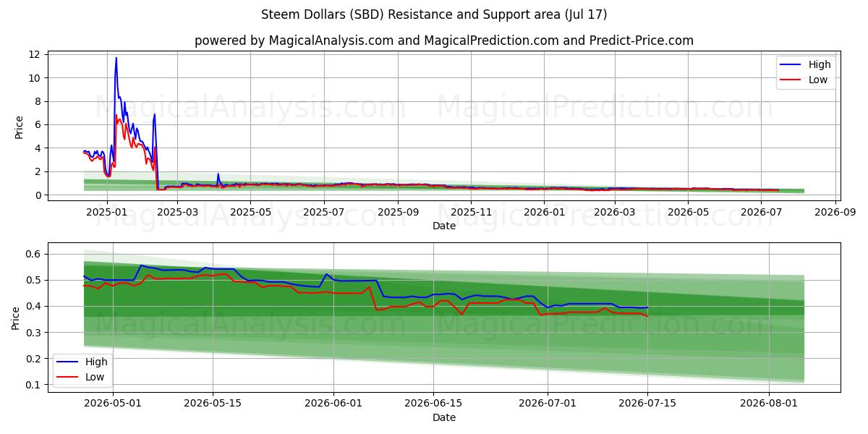
Task: Click the 6 value on the top chart y-axis
Action: click(x=38, y=124)
